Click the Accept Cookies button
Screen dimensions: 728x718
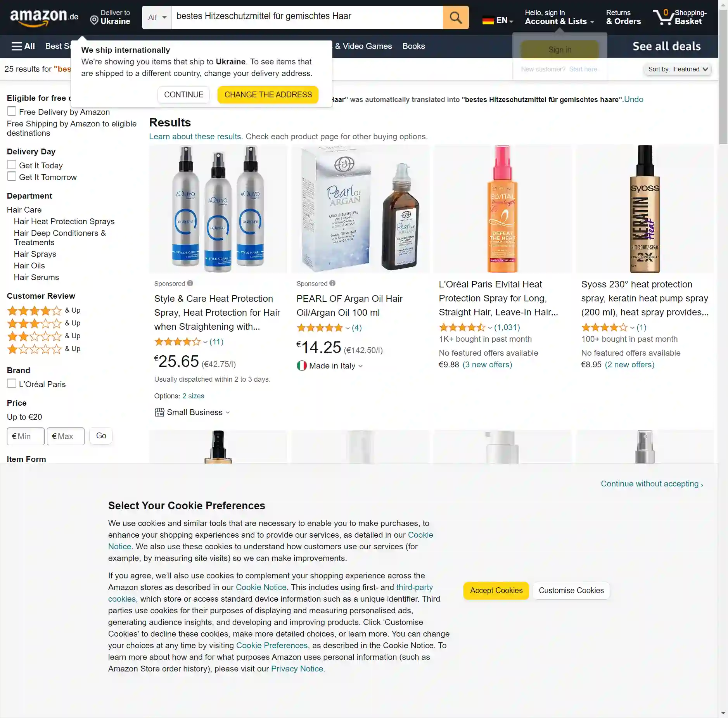[x=496, y=590]
